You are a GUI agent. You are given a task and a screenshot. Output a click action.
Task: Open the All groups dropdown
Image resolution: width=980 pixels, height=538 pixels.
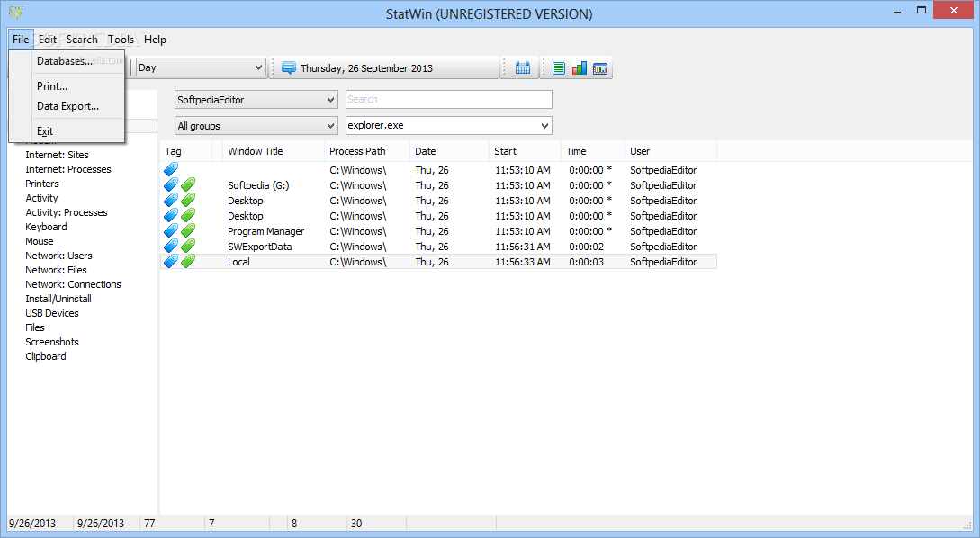(x=256, y=126)
